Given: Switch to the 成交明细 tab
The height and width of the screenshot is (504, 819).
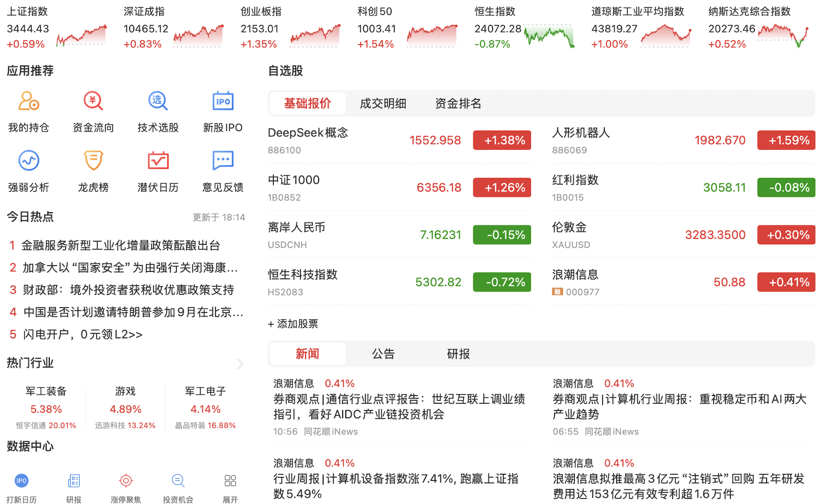Looking at the screenshot, I should pyautogui.click(x=383, y=103).
